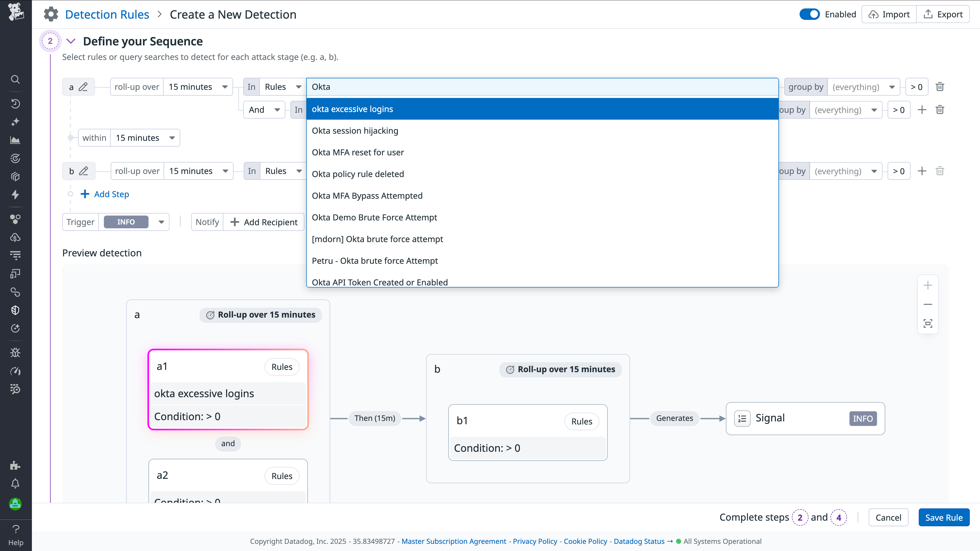Open the Security shield section in sidebar
The width and height of the screenshot is (980, 551).
point(15,310)
